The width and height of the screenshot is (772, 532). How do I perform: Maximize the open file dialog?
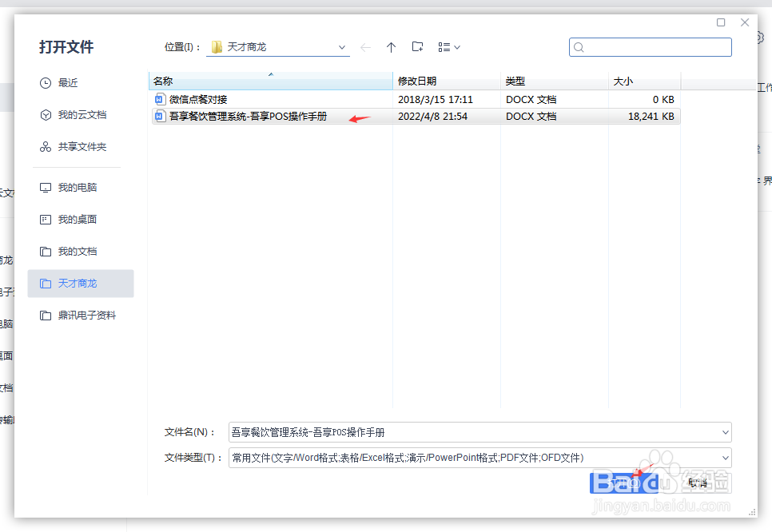pyautogui.click(x=721, y=22)
